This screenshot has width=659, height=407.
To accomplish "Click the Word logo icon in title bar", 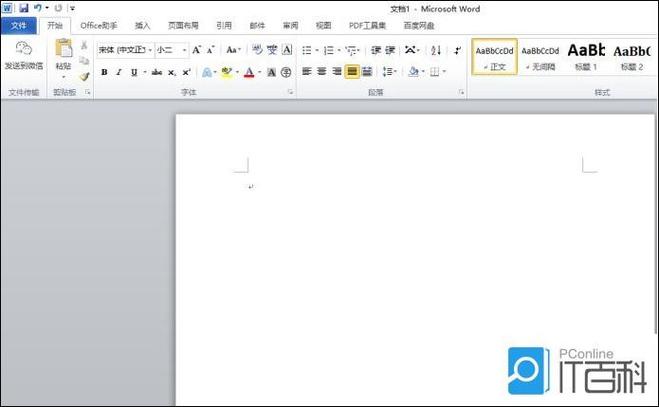I will tap(7, 8).
